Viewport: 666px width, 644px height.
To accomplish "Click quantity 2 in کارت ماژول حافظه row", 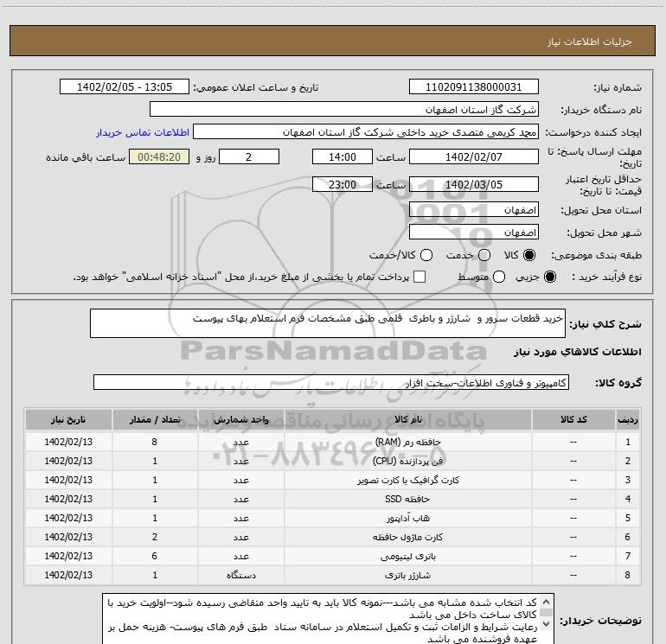I will (x=155, y=537).
